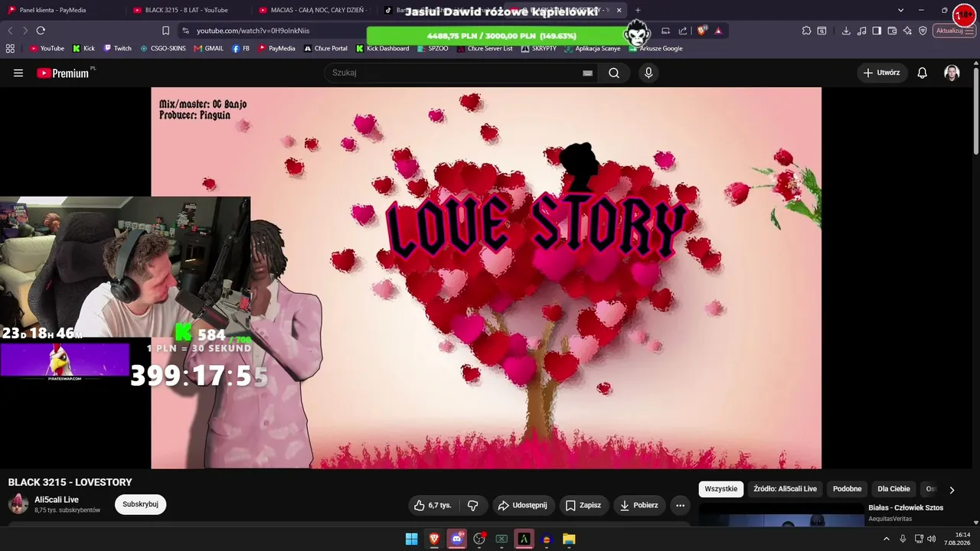Screen dimensions: 980x551
Task: Show hidden system tray icons
Action: click(x=887, y=539)
